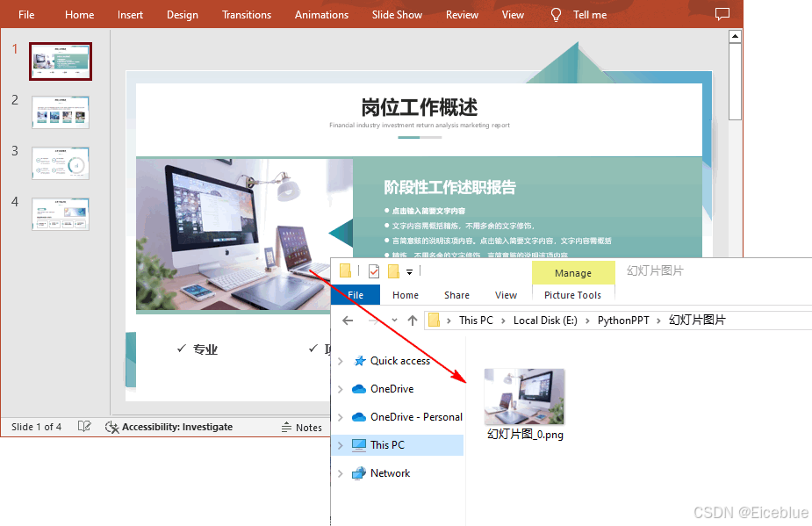Expand the Quick access tree node

pyautogui.click(x=341, y=361)
